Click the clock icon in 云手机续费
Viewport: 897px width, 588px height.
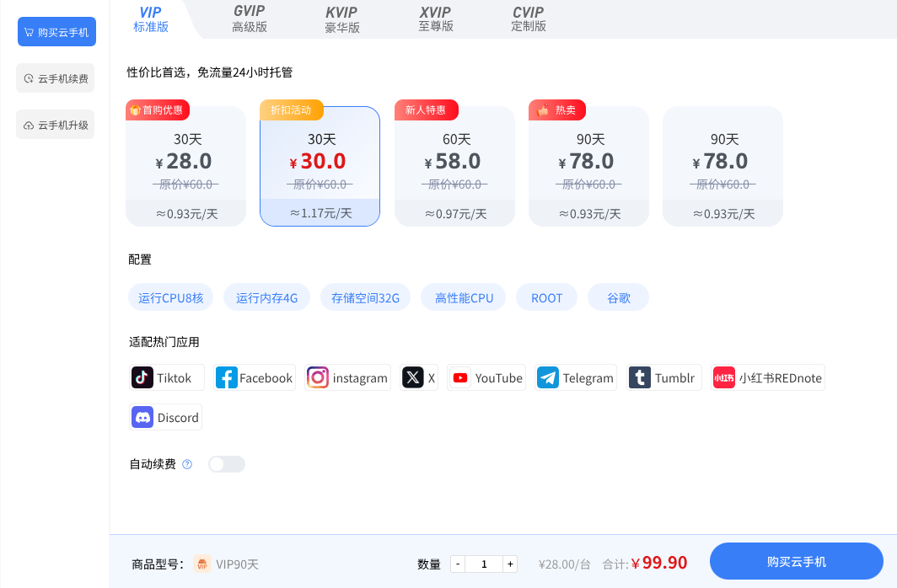point(29,78)
